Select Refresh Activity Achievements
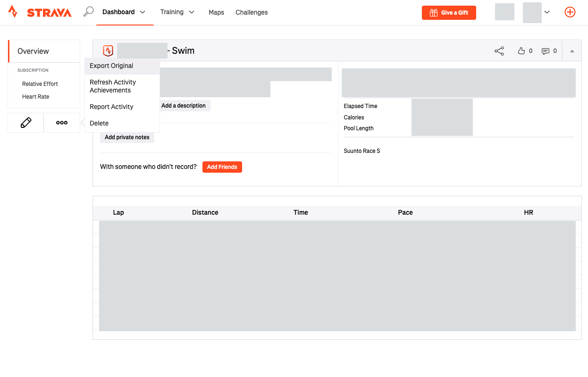Viewport: 588px width, 377px height. point(122,86)
